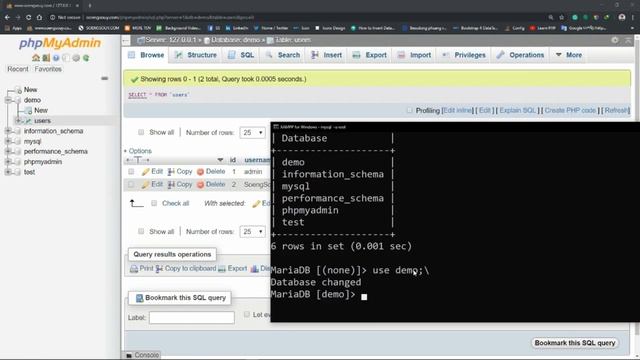Click the Copy icon in row 2
640x360 pixels.
click(x=171, y=184)
